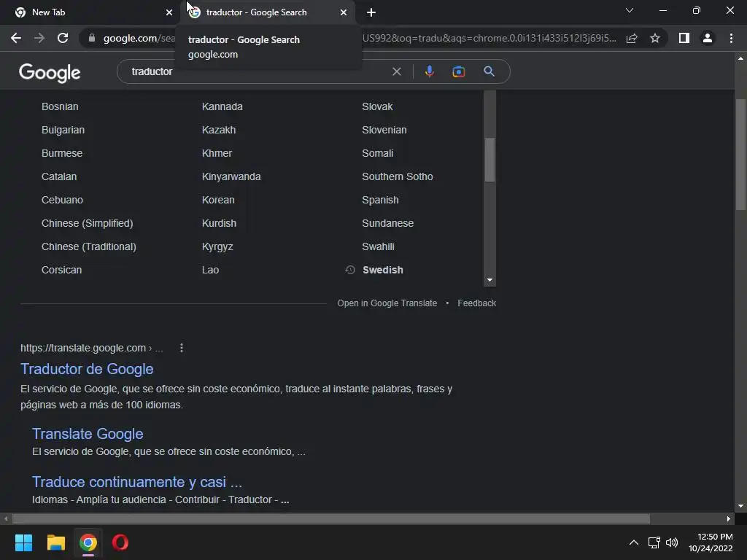747x560 pixels.
Task: Pick Kyrgyz language
Action: coord(217,246)
